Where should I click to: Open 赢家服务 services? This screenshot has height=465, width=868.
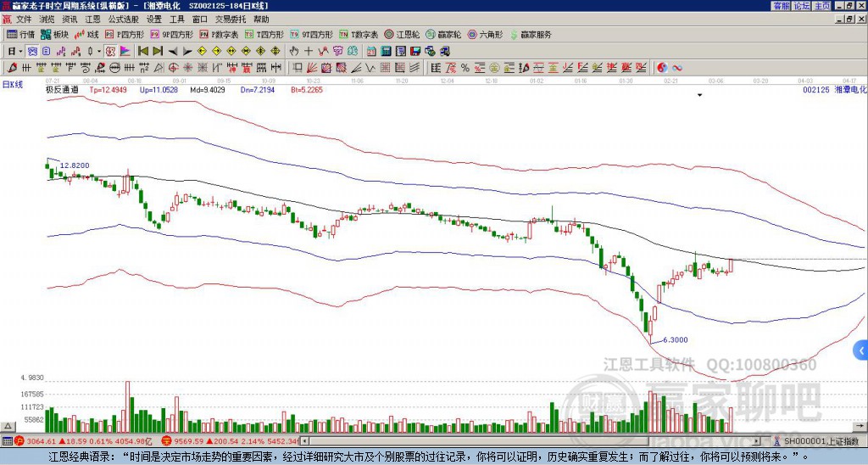click(x=531, y=34)
